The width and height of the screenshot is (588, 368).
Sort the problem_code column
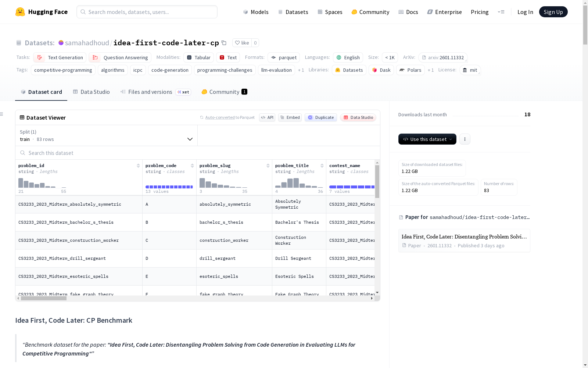click(192, 166)
